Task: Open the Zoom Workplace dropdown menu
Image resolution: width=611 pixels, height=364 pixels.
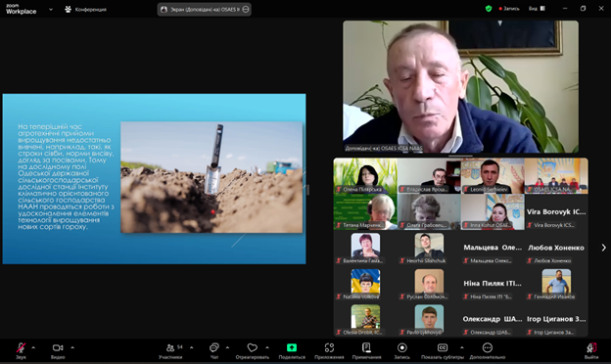Action: click(51, 10)
